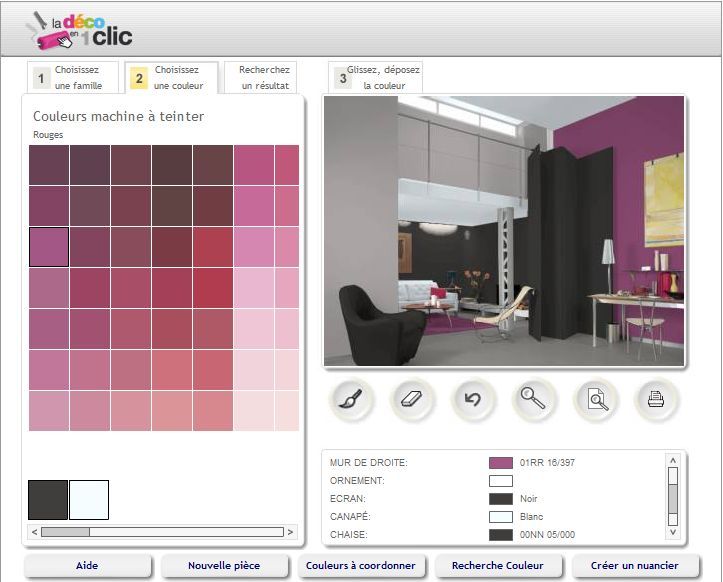This screenshot has height=582, width=723.
Task: Click the 'Nouvelle pièce' button
Action: (x=224, y=566)
